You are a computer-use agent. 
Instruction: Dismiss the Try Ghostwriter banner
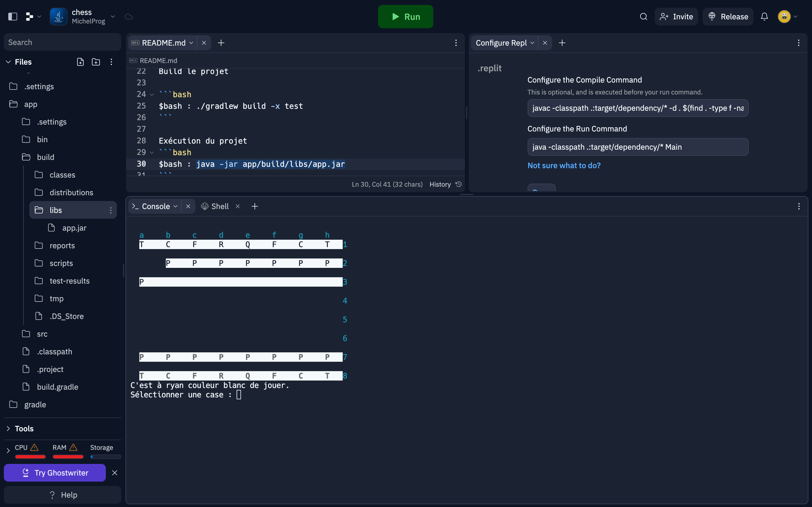pyautogui.click(x=115, y=472)
